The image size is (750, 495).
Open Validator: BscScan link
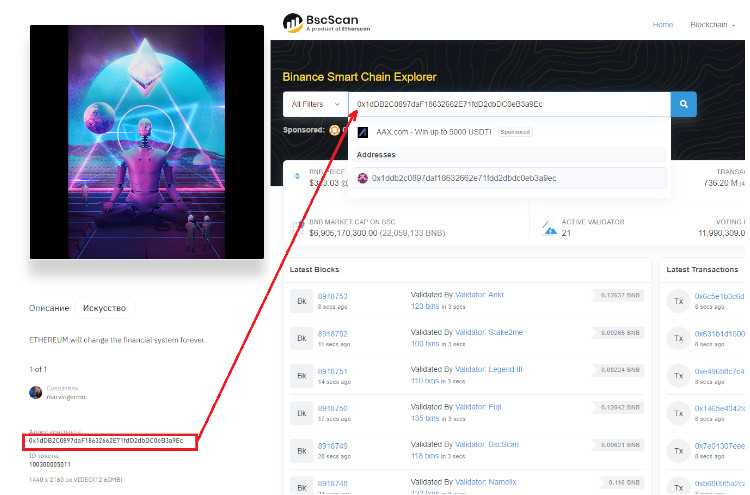coord(487,444)
